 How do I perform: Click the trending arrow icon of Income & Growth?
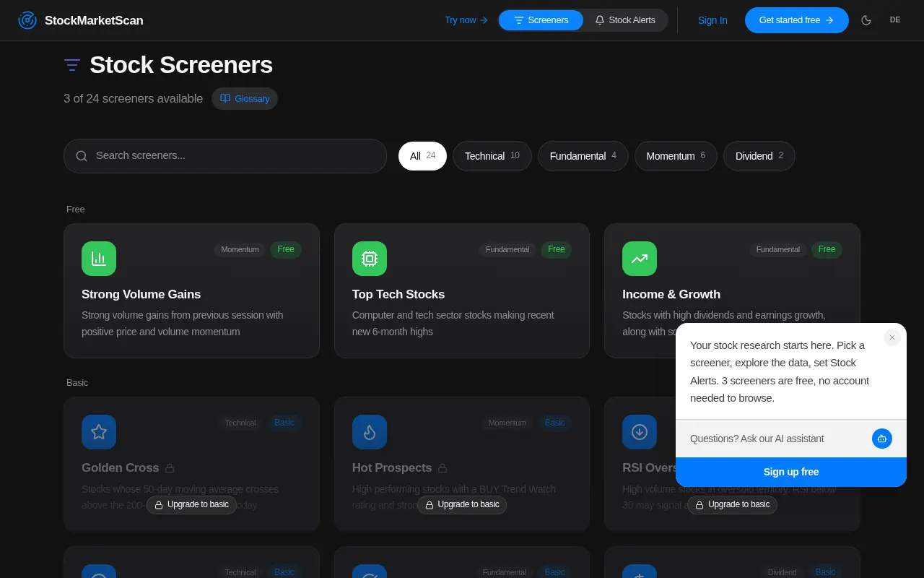point(640,259)
